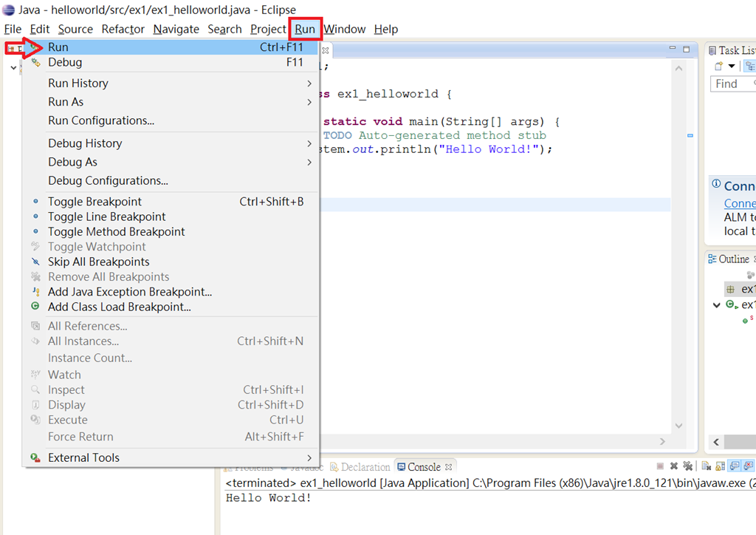Screen dimensions: 756x535
Task: Click the Toggle Line Breakpoint dot icon
Action: point(35,216)
